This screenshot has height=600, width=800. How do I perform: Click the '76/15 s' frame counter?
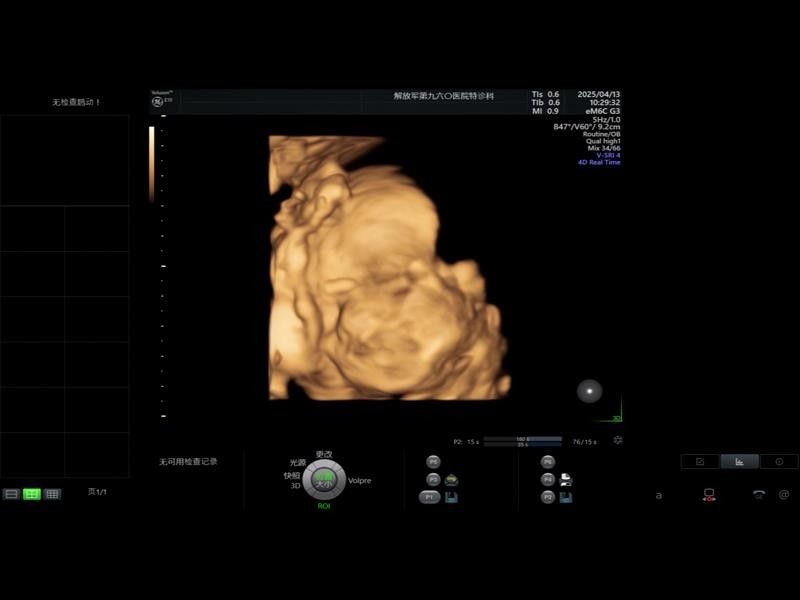click(x=584, y=442)
